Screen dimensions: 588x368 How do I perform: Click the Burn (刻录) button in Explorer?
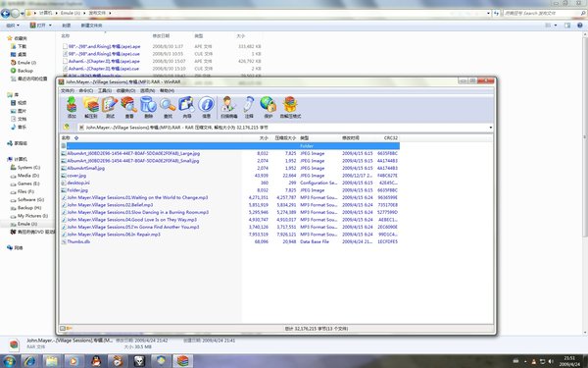(67, 26)
